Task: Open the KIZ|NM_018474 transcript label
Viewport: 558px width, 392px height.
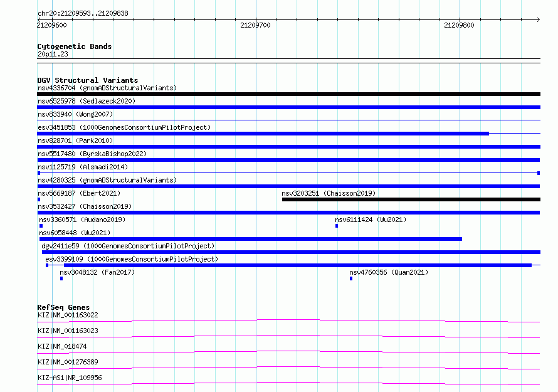Action: click(x=62, y=346)
